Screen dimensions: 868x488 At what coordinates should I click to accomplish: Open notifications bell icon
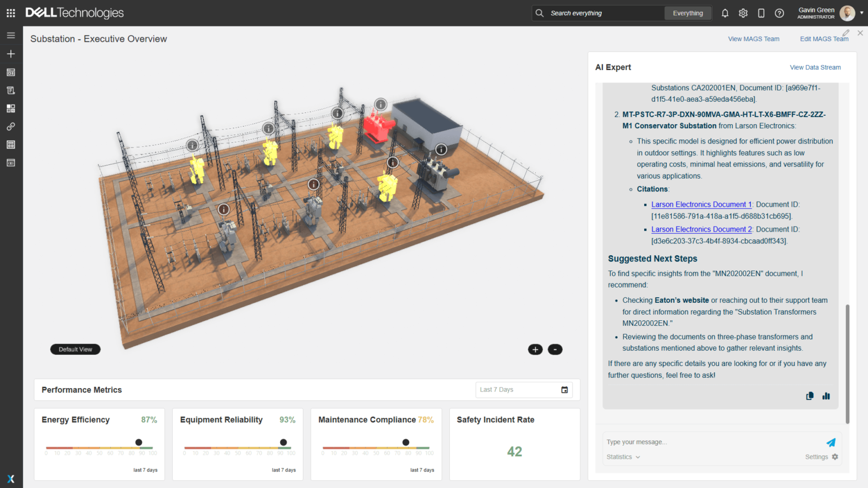click(725, 13)
